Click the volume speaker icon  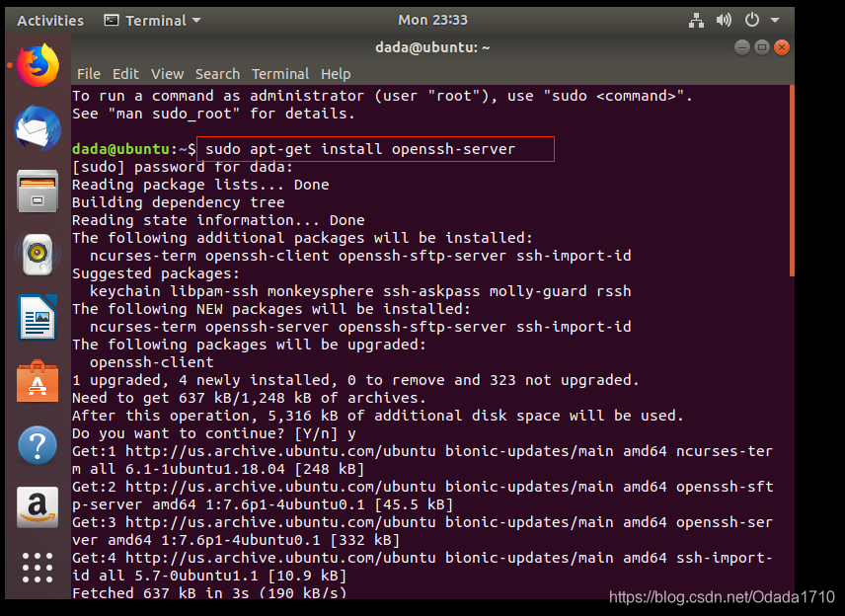(724, 21)
